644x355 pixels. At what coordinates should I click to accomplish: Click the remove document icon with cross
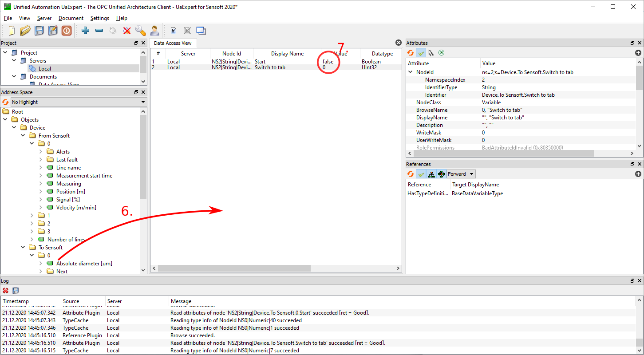[x=187, y=31]
